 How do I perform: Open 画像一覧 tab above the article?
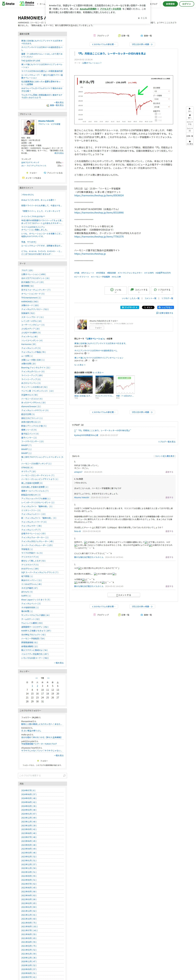[146, 35]
